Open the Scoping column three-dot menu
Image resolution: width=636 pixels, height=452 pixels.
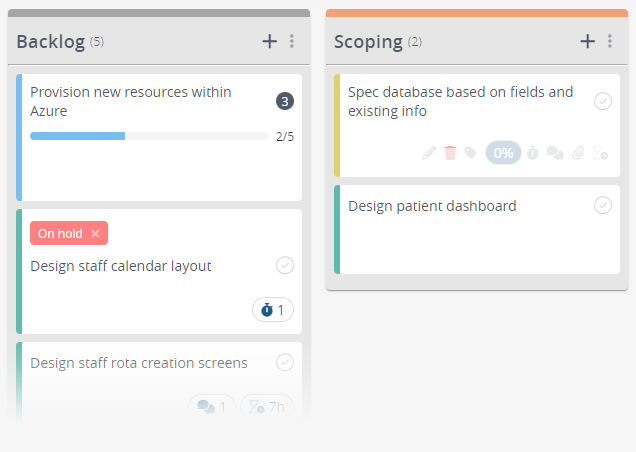pos(610,41)
